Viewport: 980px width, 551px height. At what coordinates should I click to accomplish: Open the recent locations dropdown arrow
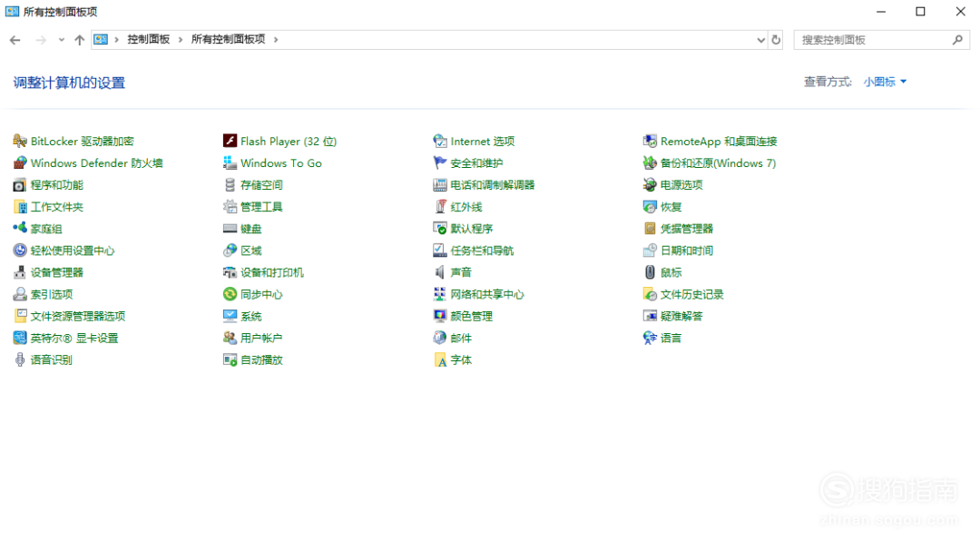62,40
